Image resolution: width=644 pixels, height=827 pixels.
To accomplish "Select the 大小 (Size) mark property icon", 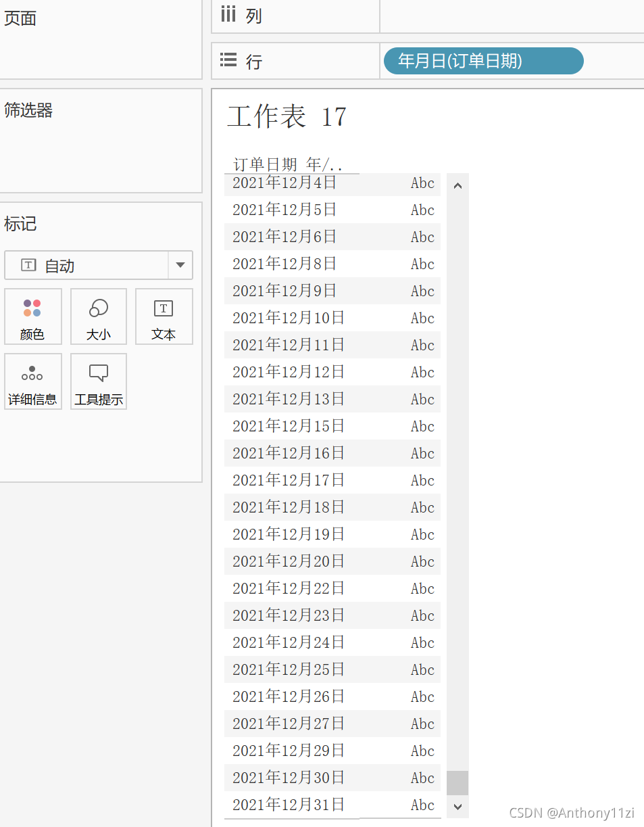I will click(98, 316).
